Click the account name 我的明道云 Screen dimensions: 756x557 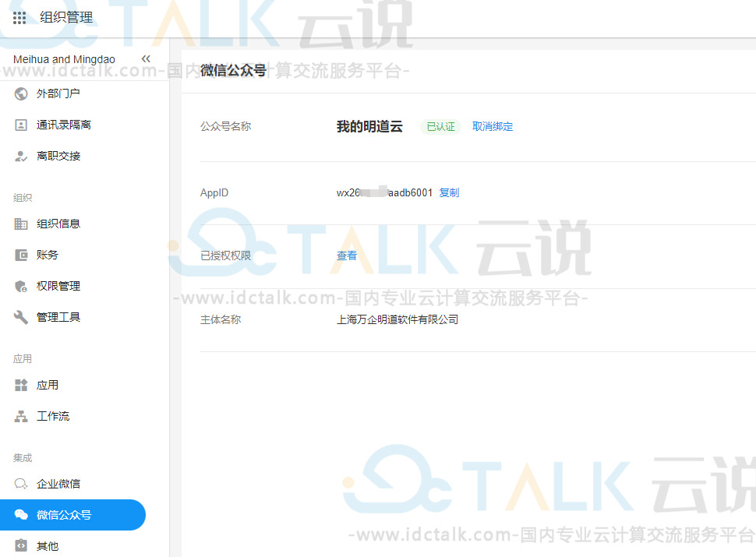(369, 127)
